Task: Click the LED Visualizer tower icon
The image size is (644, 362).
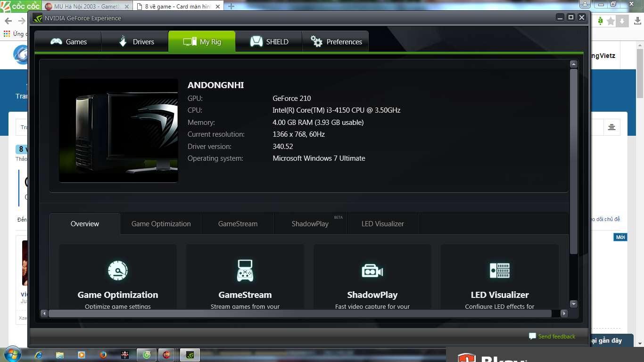Action: (x=500, y=270)
